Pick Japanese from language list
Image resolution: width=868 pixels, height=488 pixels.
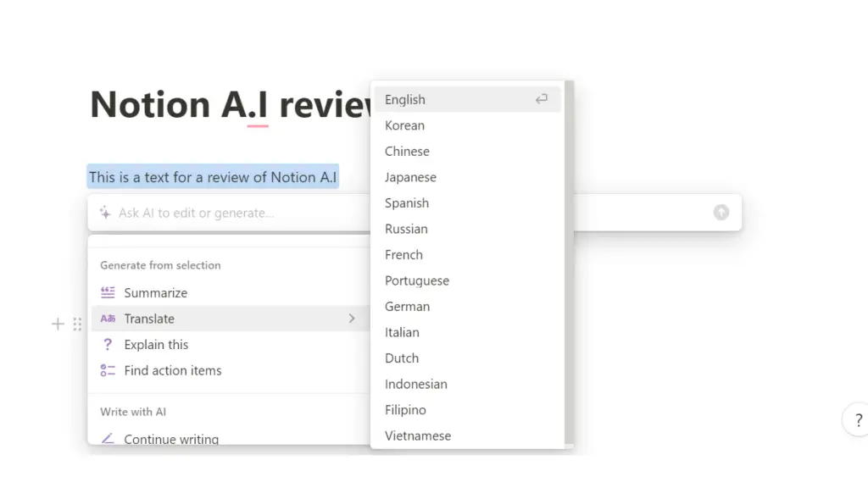(467, 177)
